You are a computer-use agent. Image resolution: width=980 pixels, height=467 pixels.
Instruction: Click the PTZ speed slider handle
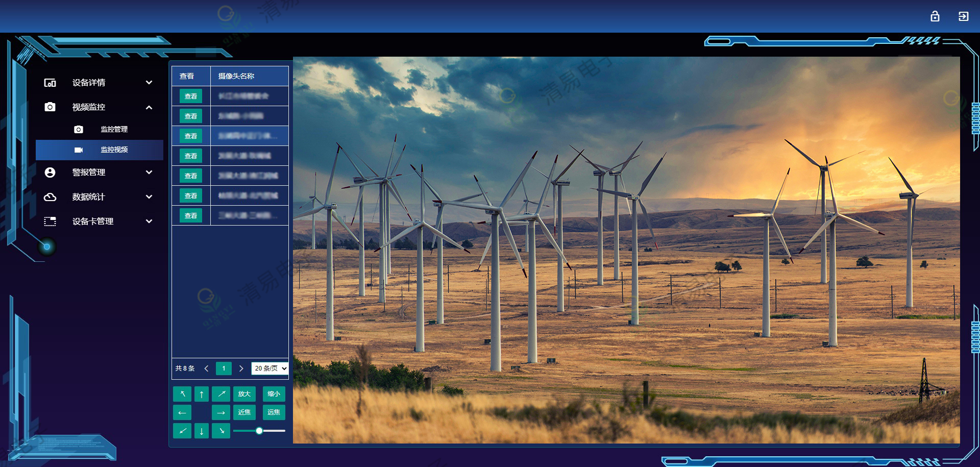click(259, 431)
